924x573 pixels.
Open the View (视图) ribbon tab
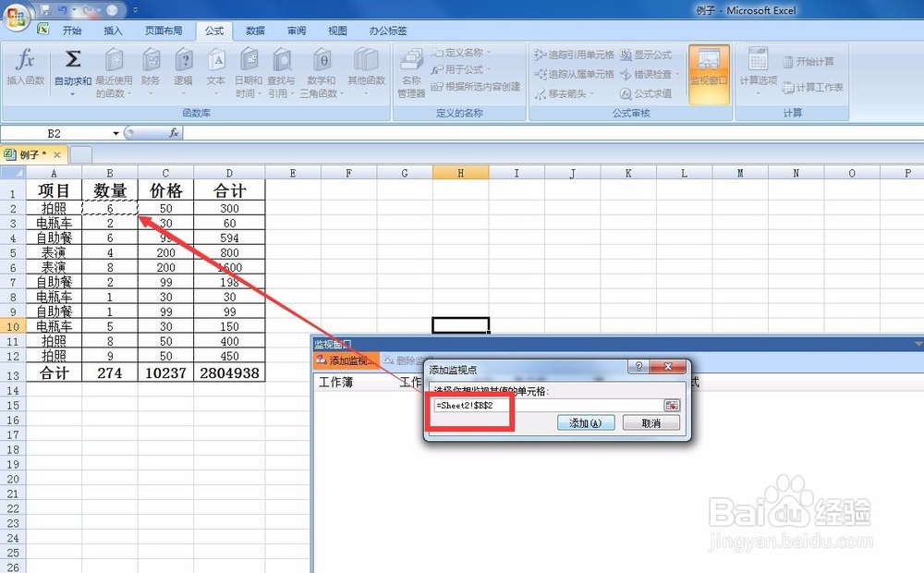(337, 30)
